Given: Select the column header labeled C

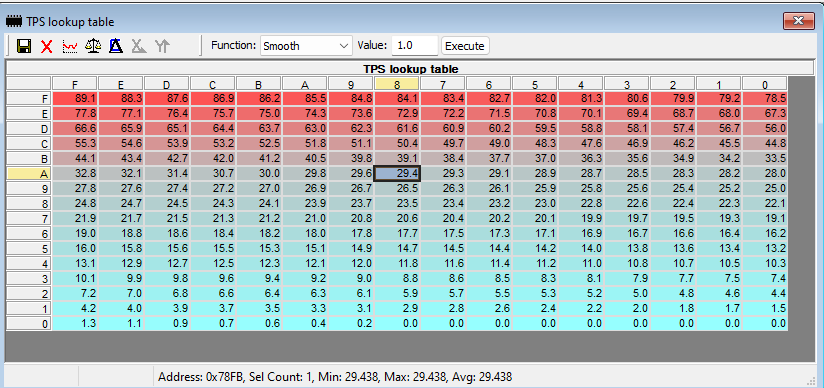Looking at the screenshot, I should [x=213, y=83].
